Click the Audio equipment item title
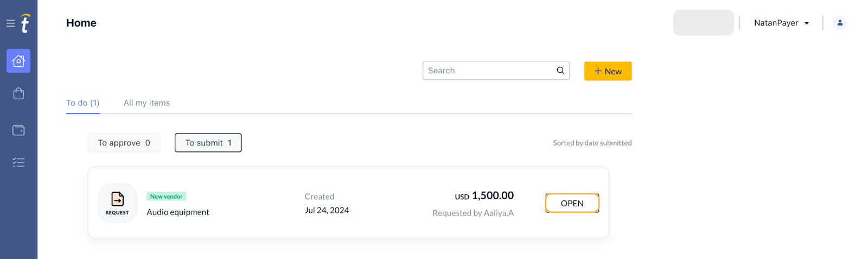 [178, 212]
